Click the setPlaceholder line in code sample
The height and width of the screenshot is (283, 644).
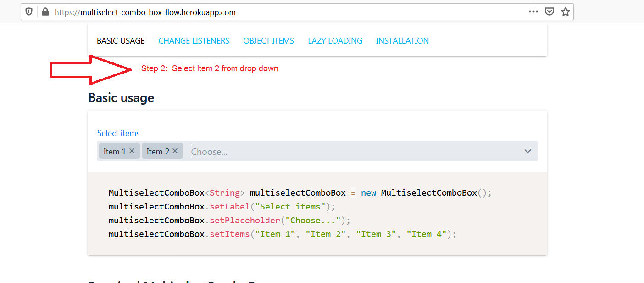click(229, 220)
